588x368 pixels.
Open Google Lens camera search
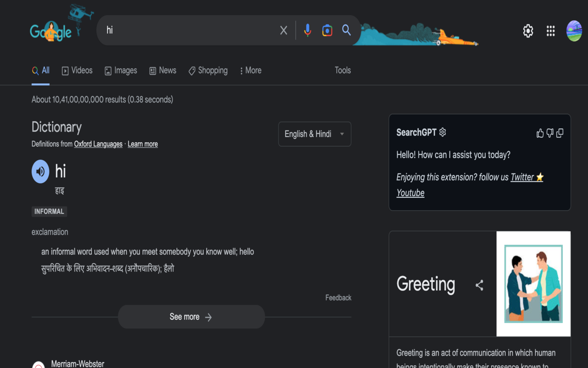pos(327,30)
